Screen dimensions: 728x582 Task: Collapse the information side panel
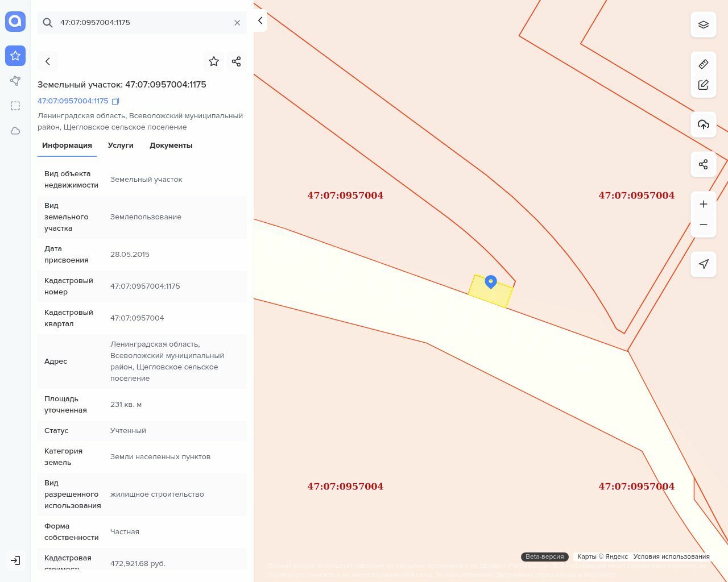260,20
